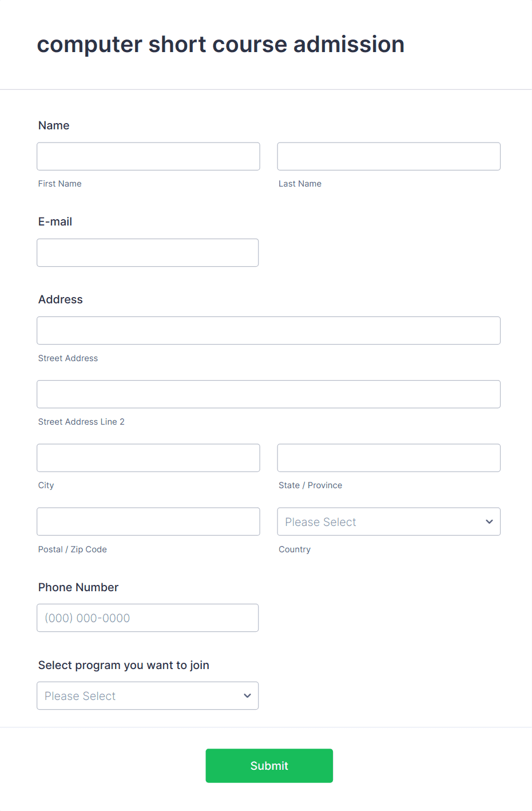Click the State / Province field
Viewport: 532px width, 811px height.
click(388, 458)
